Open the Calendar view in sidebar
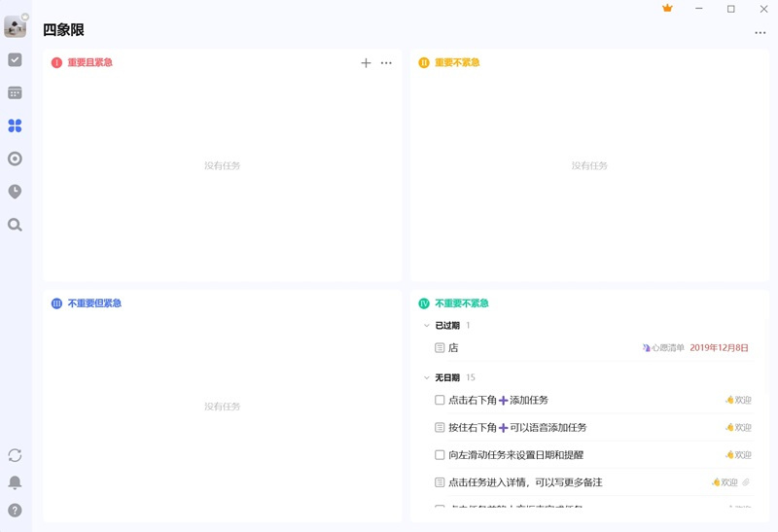The width and height of the screenshot is (778, 532). 15,93
